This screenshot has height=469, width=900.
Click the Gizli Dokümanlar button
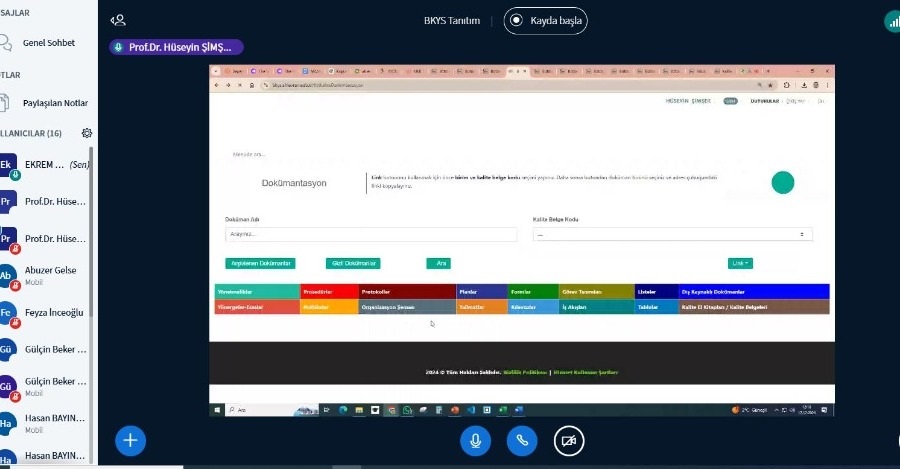tap(353, 263)
